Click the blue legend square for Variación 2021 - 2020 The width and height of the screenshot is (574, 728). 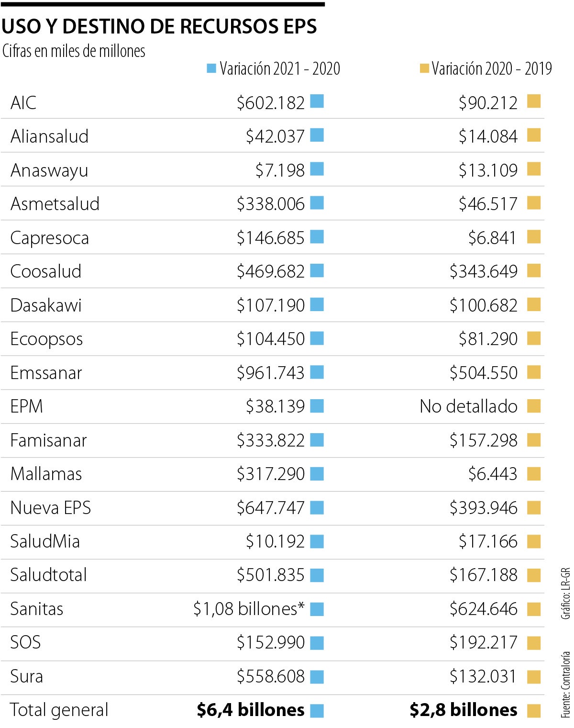[211, 68]
